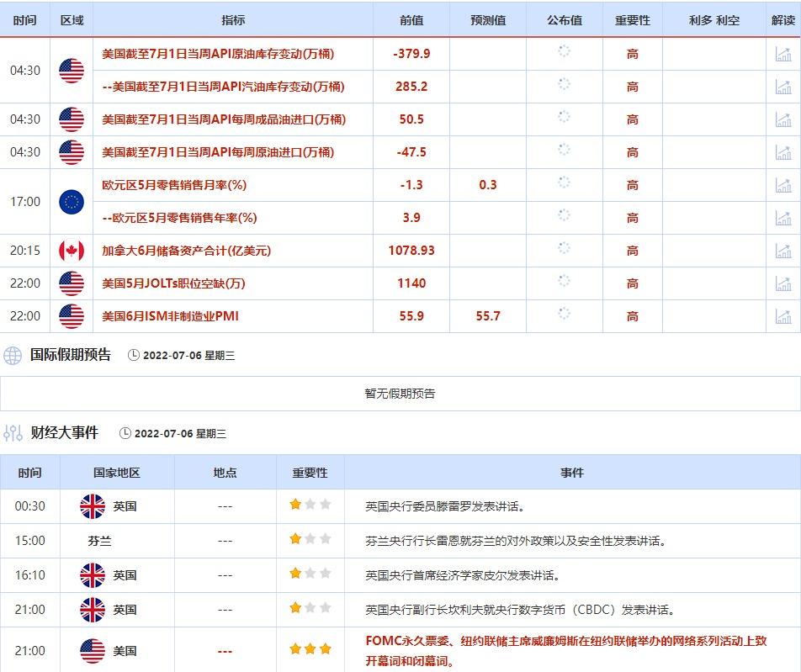This screenshot has height=672, width=801.
Task: Open chart icon for 美国6月ISM非制造业PMI
Action: coord(783,316)
